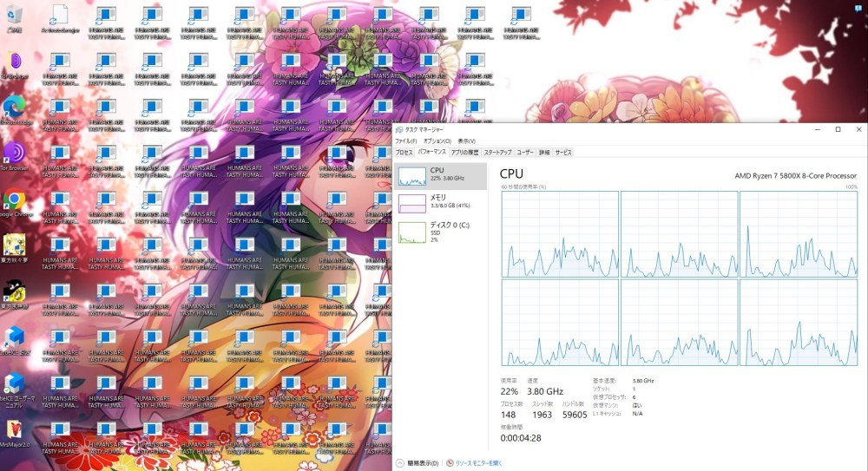Screen dimensions: 868x471
Task: Select HUMANS ARE TASTY icon beside 東方風神録
Action: tap(60, 299)
